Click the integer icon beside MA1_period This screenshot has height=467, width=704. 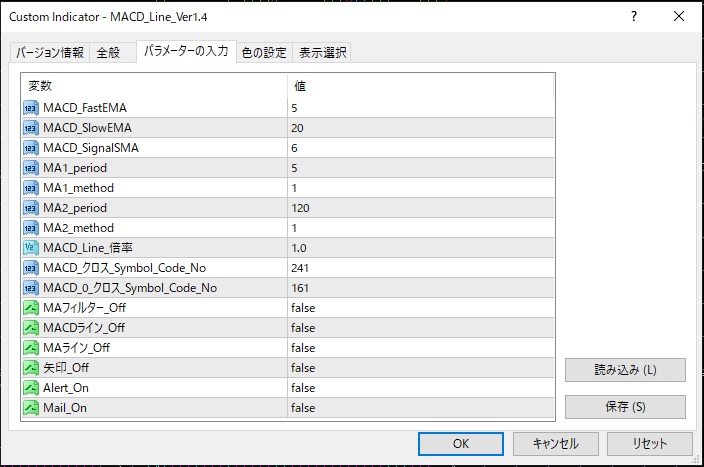tap(30, 168)
